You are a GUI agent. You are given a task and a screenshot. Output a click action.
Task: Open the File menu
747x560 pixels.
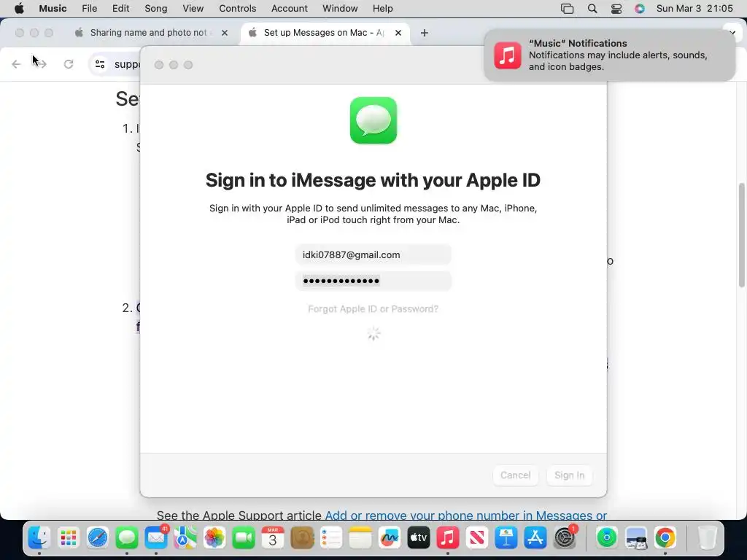(89, 9)
